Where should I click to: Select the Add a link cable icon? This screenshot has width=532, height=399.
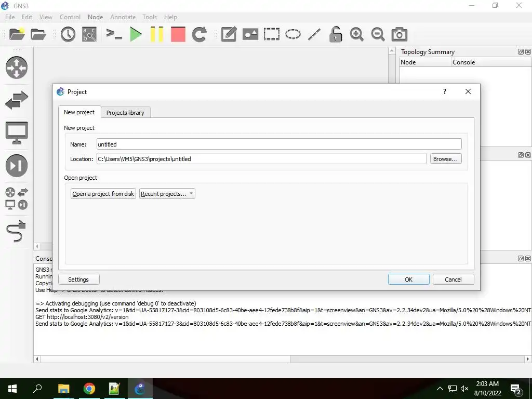[16, 231]
